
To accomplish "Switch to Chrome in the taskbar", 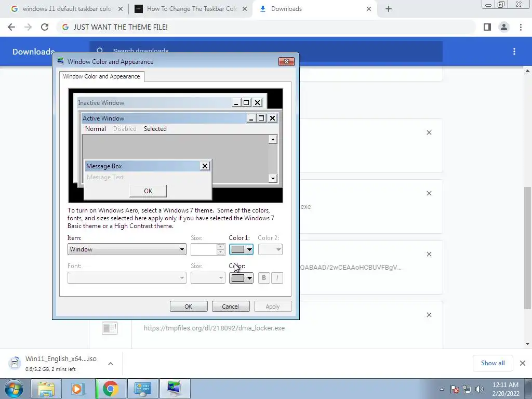I will (x=110, y=389).
